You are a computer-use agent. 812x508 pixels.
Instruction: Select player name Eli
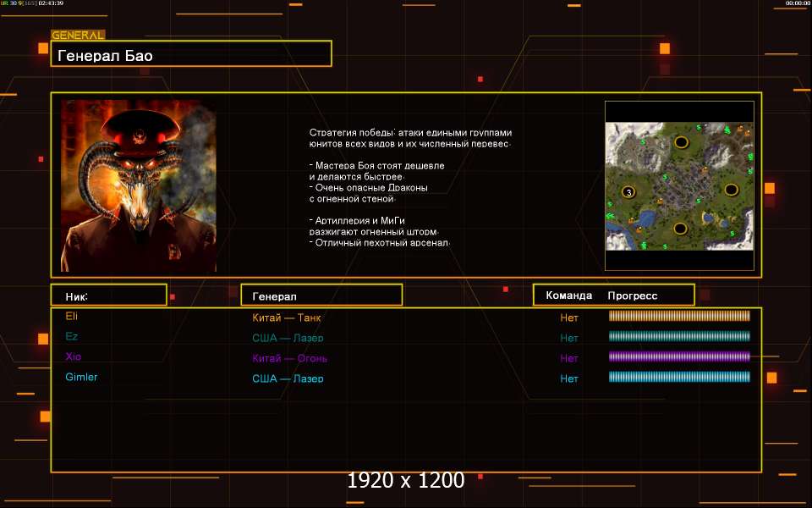pyautogui.click(x=71, y=316)
